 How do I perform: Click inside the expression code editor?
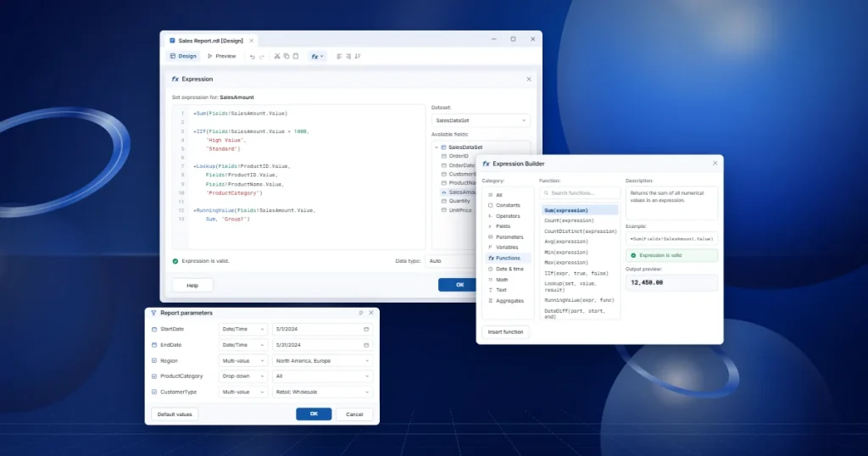[298, 177]
